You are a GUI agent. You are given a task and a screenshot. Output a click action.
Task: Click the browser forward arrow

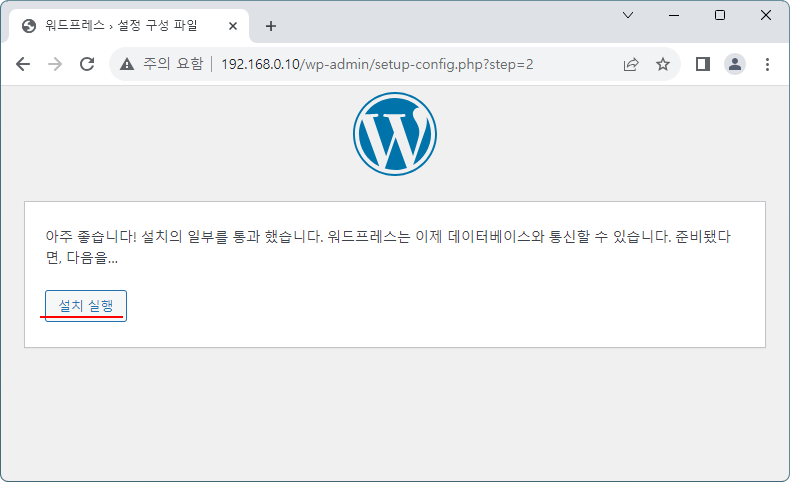[55, 64]
